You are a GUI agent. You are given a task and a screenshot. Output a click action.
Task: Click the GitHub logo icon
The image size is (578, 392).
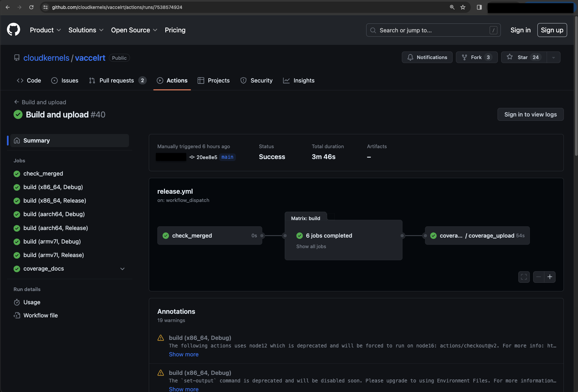pos(14,30)
